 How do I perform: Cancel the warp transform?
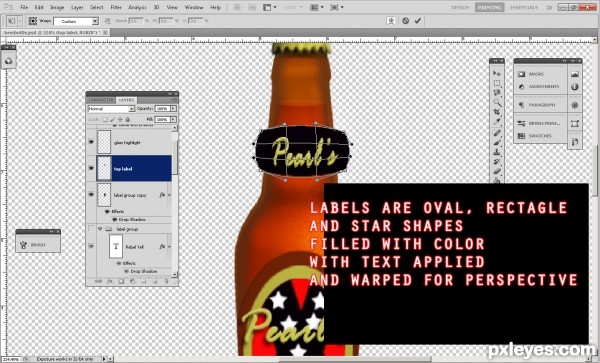tap(405, 21)
